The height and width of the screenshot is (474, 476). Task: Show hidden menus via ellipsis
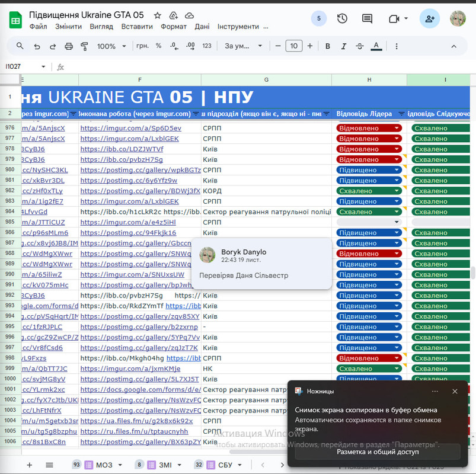(x=266, y=27)
